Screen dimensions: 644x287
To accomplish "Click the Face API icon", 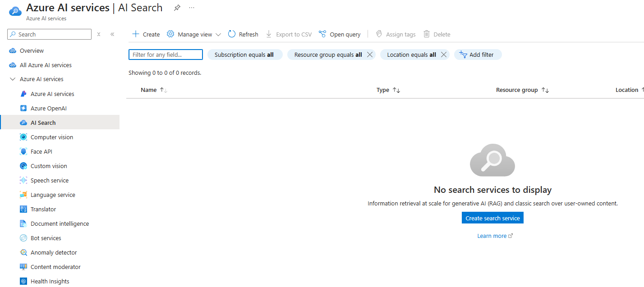I will 23,152.
